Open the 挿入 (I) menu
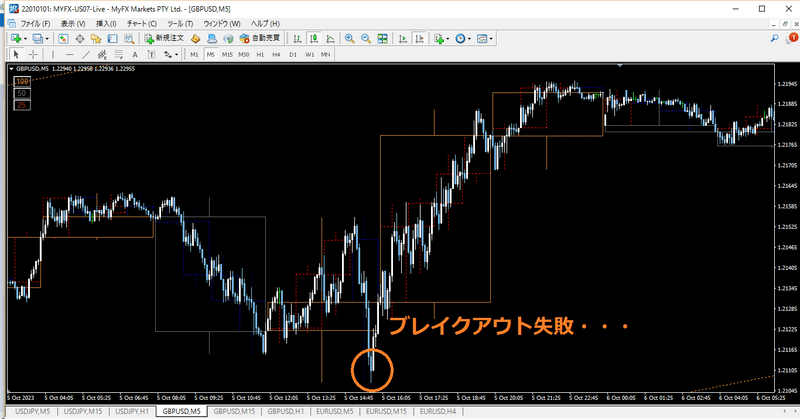800x419 pixels. coord(106,23)
